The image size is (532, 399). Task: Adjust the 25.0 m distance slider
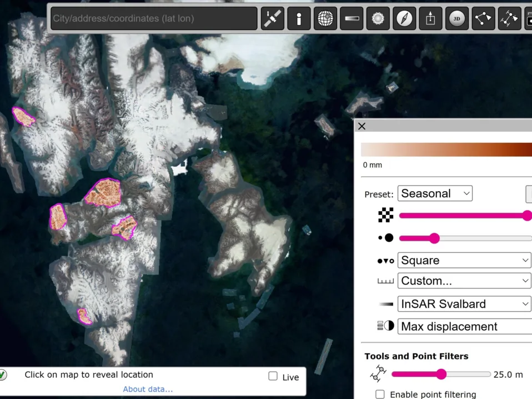coord(441,374)
